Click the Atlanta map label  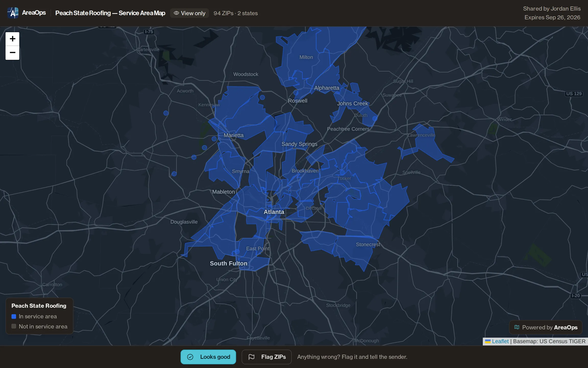pyautogui.click(x=274, y=212)
